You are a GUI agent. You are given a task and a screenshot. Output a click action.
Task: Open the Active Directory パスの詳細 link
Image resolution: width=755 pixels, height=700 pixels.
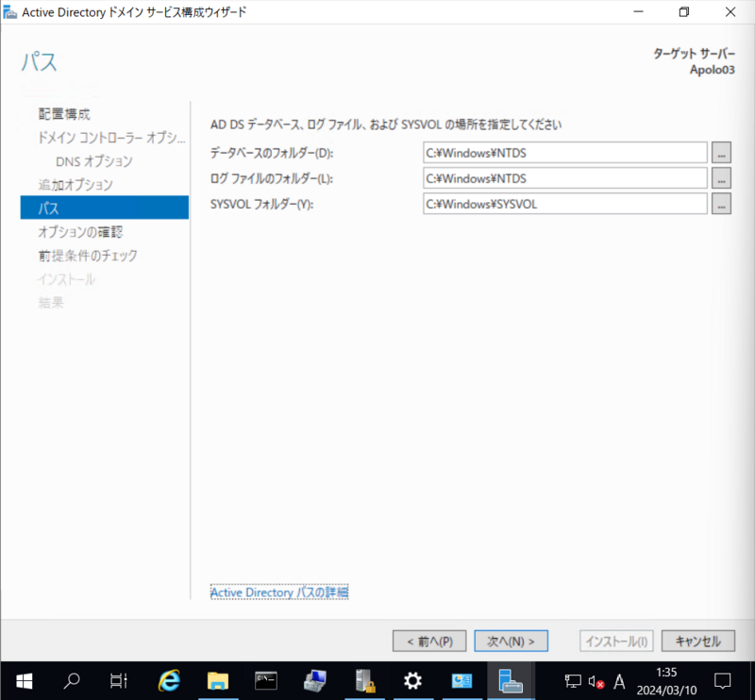click(x=279, y=592)
